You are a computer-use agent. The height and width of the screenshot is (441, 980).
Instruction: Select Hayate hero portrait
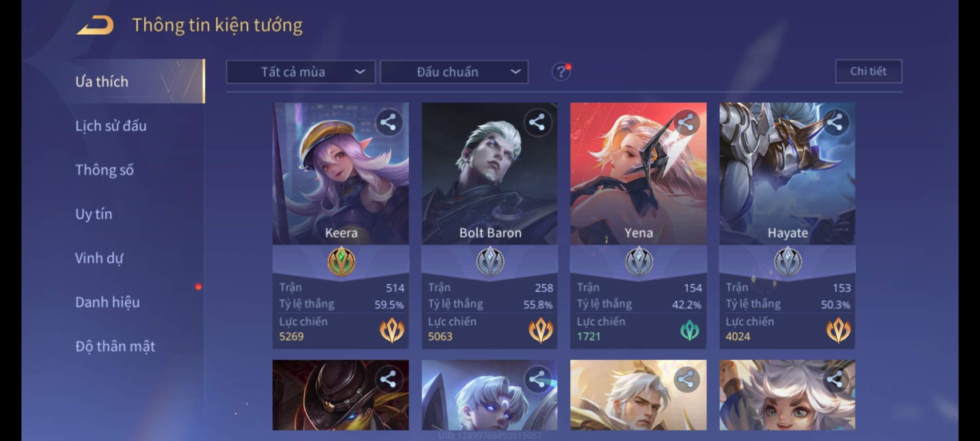787,174
